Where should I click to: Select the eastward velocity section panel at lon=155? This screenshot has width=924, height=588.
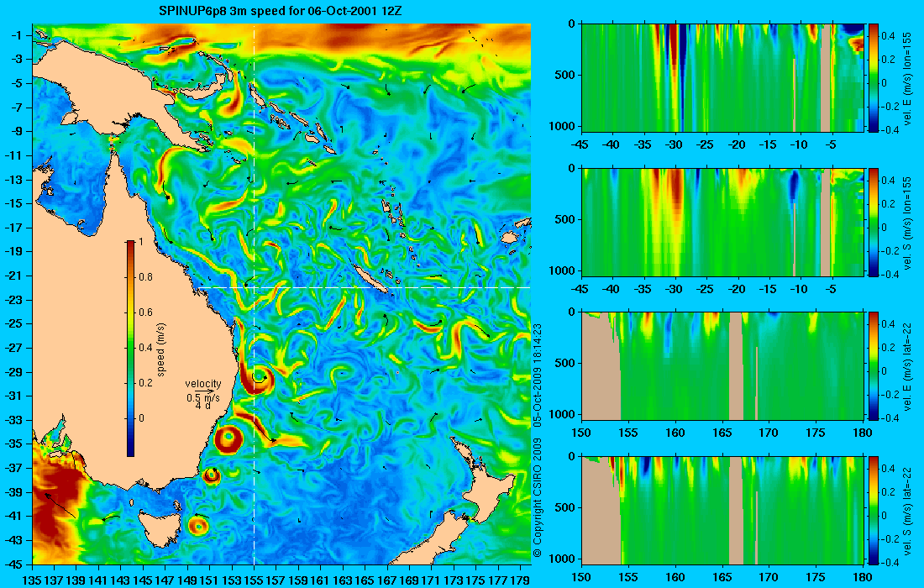coord(722,77)
